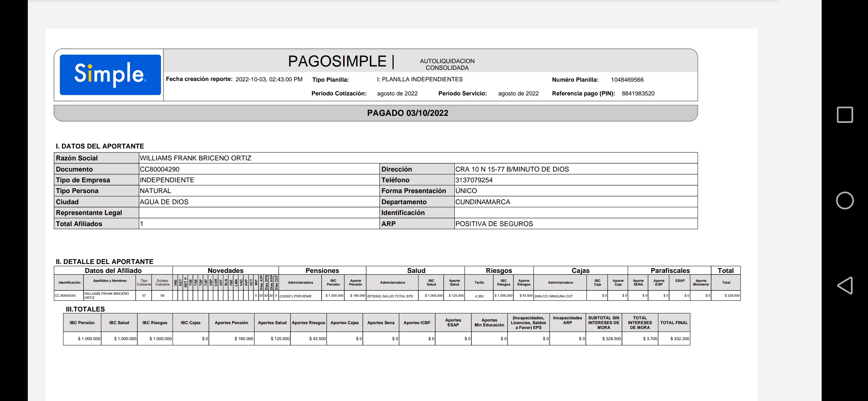The height and width of the screenshot is (401, 868).
Task: Tap the TOTAL FINAL amount $332.200
Action: coord(679,339)
